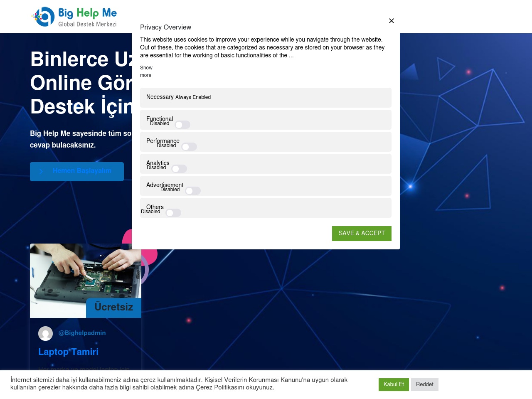This screenshot has height=399, width=532.
Task: Toggle the Functional cookies switch
Action: pyautogui.click(x=182, y=125)
